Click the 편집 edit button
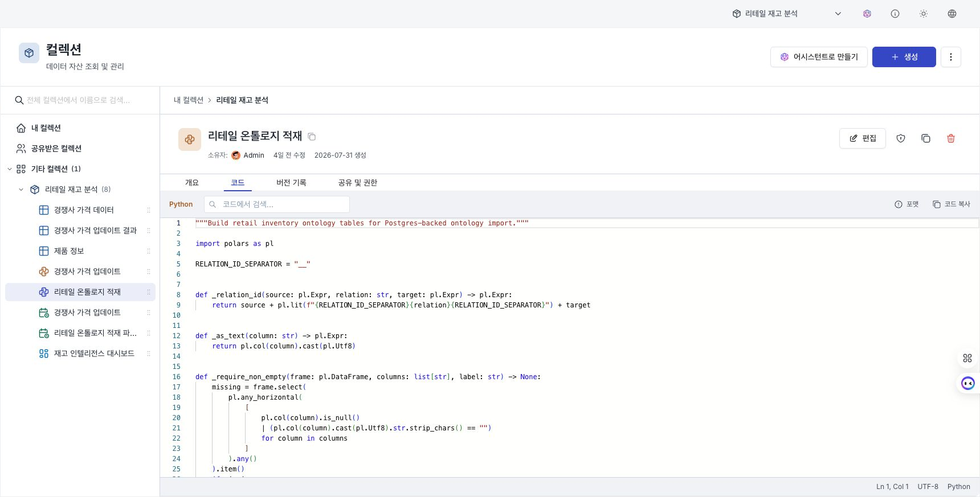Screen dimensions: 980x497 [863, 138]
